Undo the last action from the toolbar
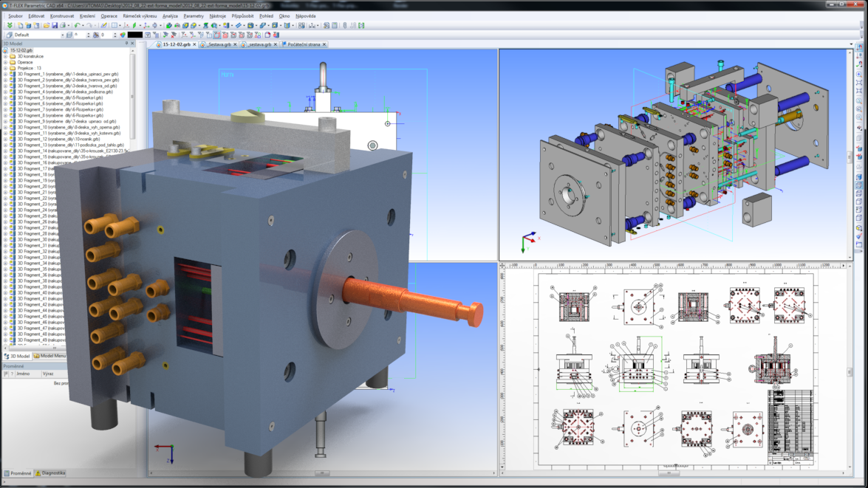Image resolution: width=868 pixels, height=488 pixels. pyautogui.click(x=77, y=24)
